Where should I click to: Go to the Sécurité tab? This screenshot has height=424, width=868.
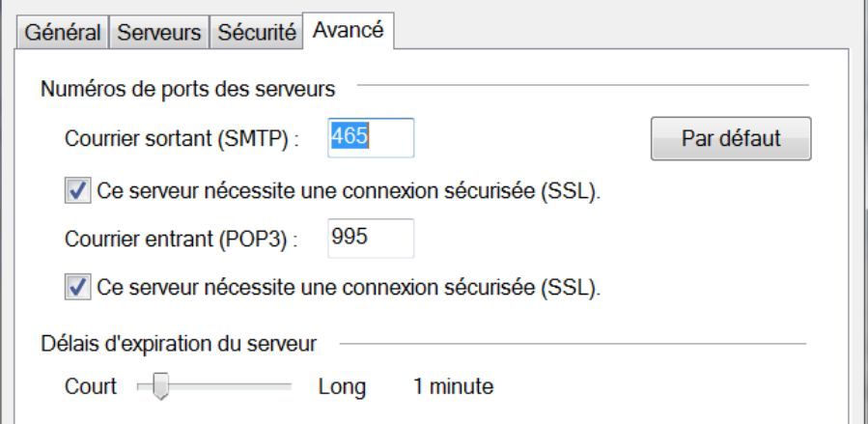(x=254, y=31)
